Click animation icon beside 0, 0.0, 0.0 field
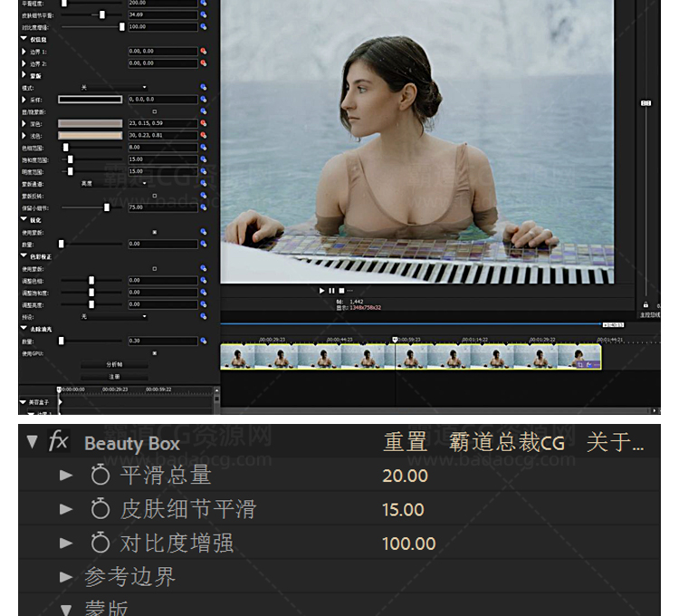679x616 pixels. point(203,100)
